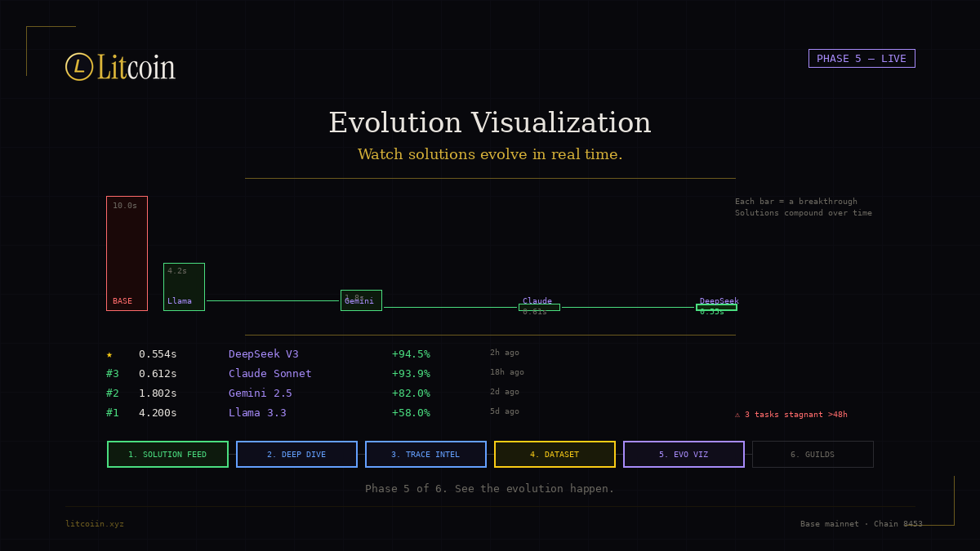Click the Gemini 2.5 model name

(261, 393)
